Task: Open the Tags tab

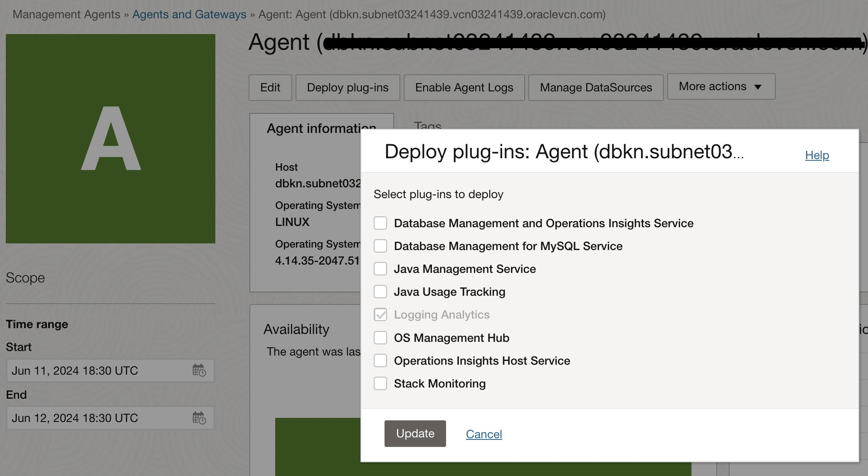Action: [x=427, y=125]
